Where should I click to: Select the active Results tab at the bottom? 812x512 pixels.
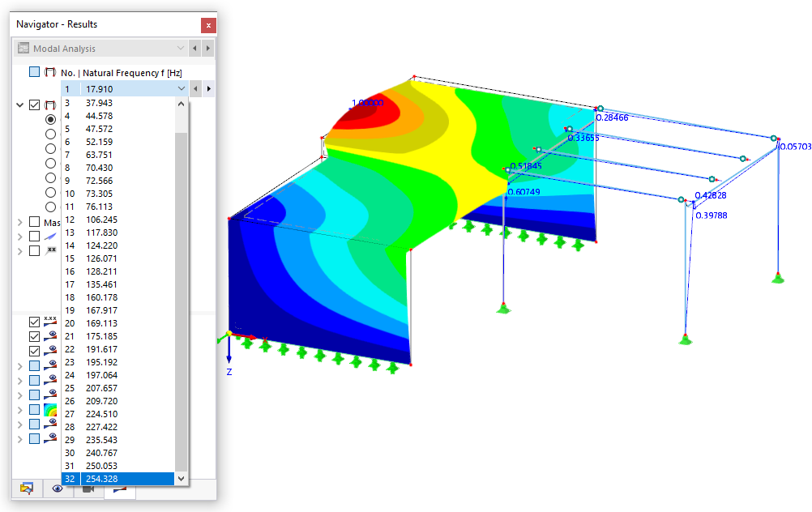point(120,489)
